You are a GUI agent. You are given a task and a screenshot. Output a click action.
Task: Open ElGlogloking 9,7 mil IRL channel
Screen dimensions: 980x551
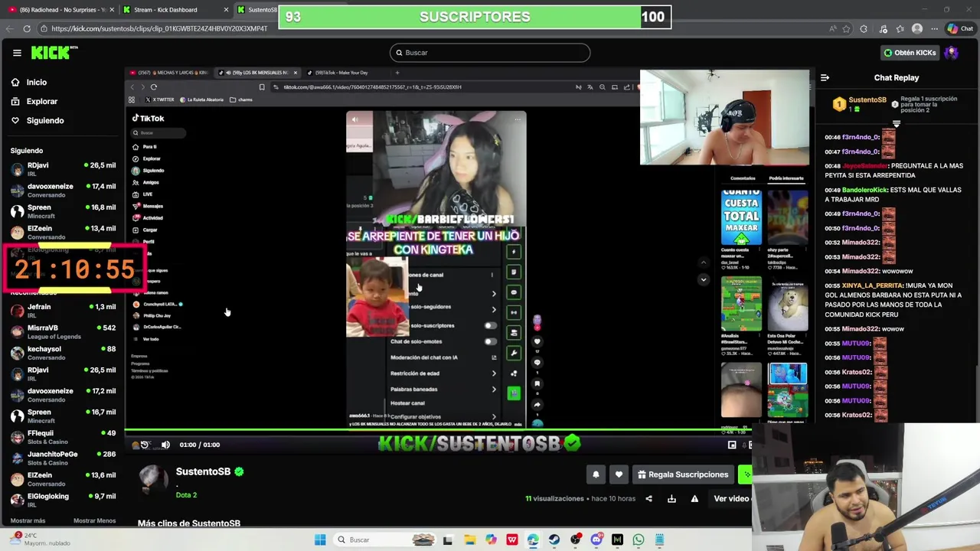[63, 500]
